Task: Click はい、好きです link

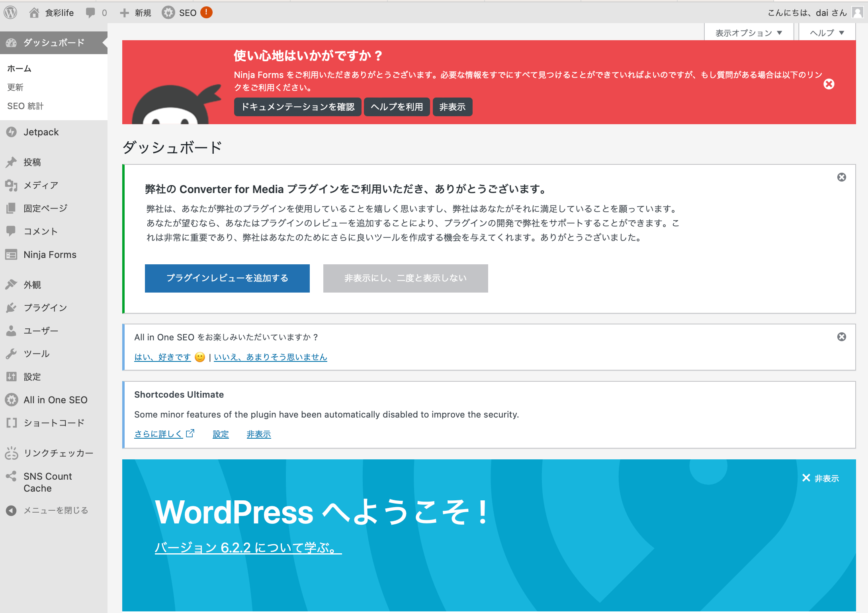Action: [162, 357]
